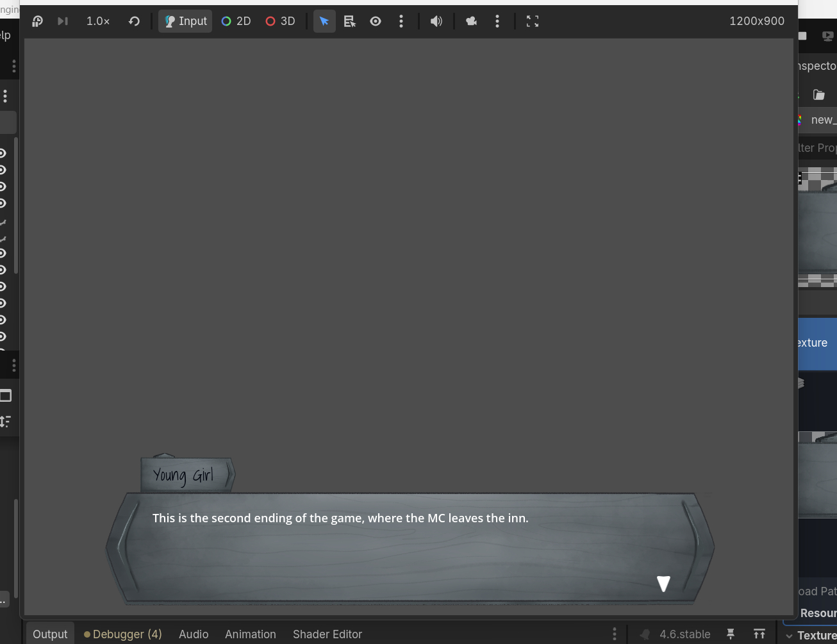Open the selection options three-dot menu

tap(401, 21)
